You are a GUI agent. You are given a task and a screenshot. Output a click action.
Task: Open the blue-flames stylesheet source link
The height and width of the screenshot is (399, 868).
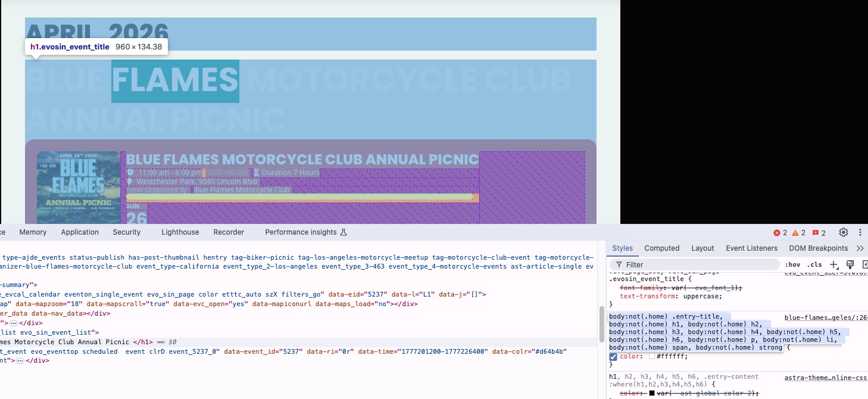[825, 318]
